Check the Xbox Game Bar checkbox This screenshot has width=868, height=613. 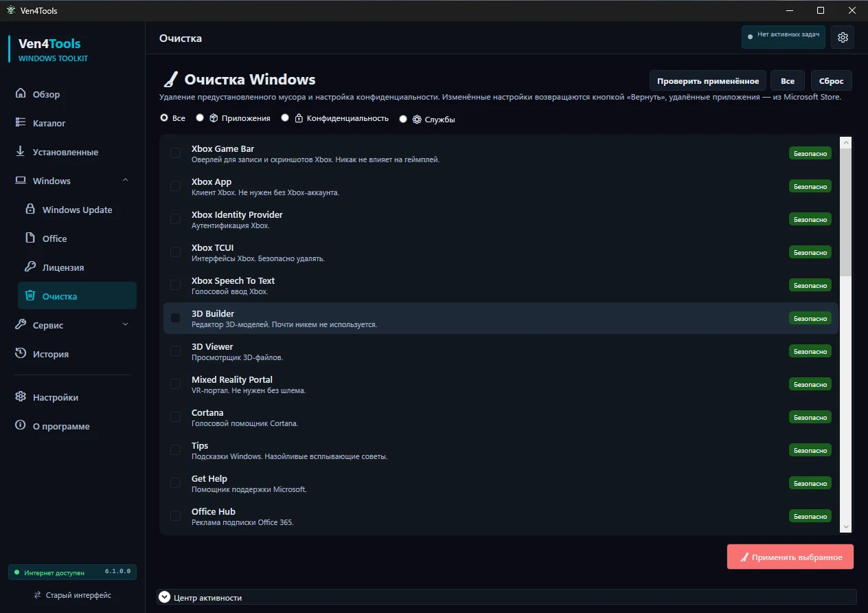coord(176,153)
